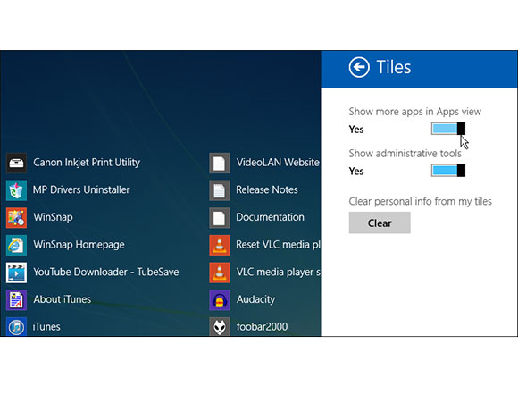Toggle Show more apps in Apps view

point(448,129)
